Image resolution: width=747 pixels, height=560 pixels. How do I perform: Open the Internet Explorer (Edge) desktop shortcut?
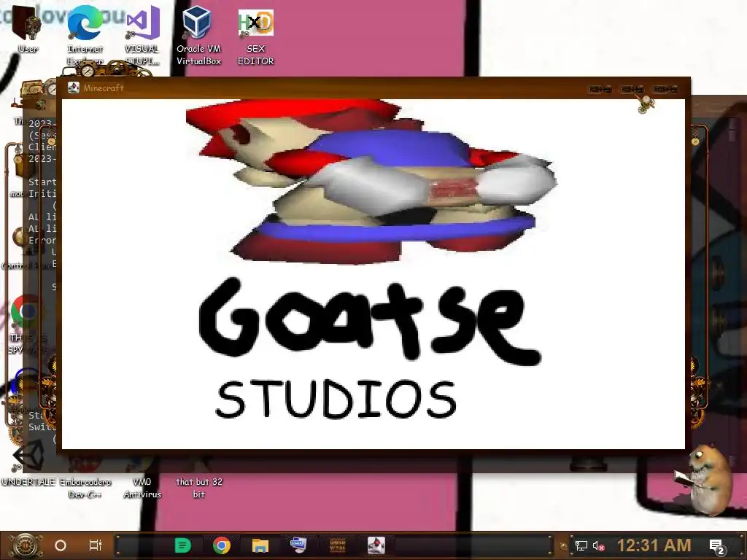coord(85,34)
